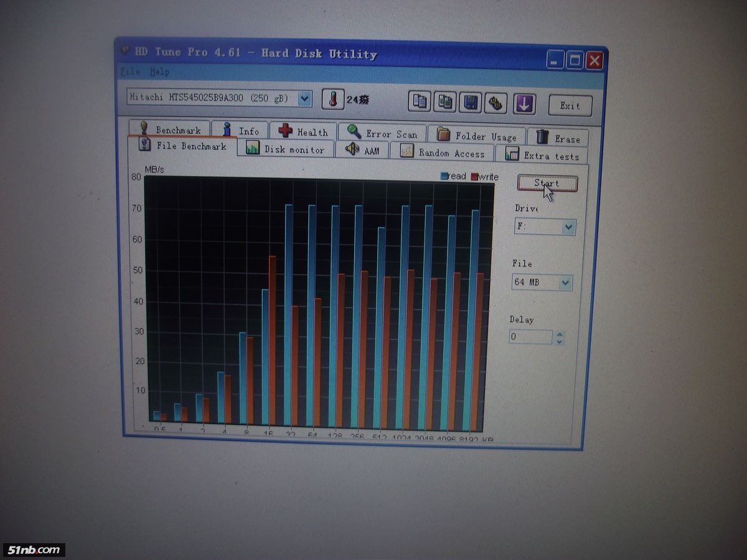Click the floppy disk save icon
Image resolution: width=747 pixels, height=560 pixels.
click(x=471, y=103)
